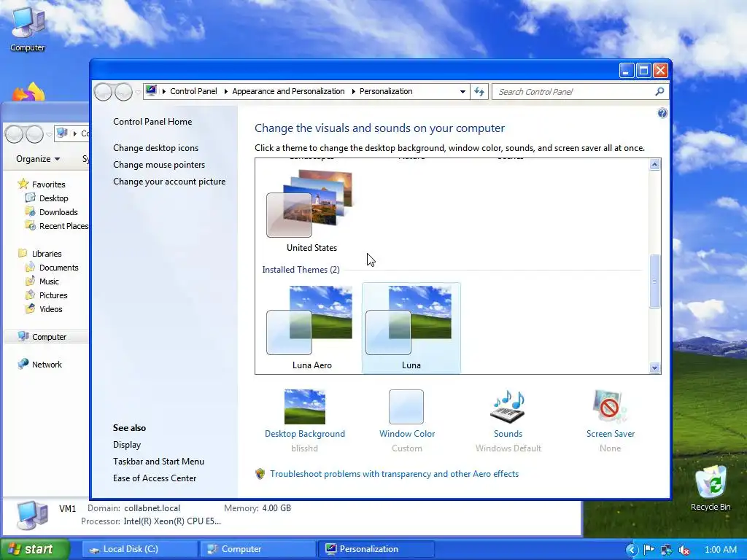
Task: Click the Help question mark icon
Action: coord(662,113)
